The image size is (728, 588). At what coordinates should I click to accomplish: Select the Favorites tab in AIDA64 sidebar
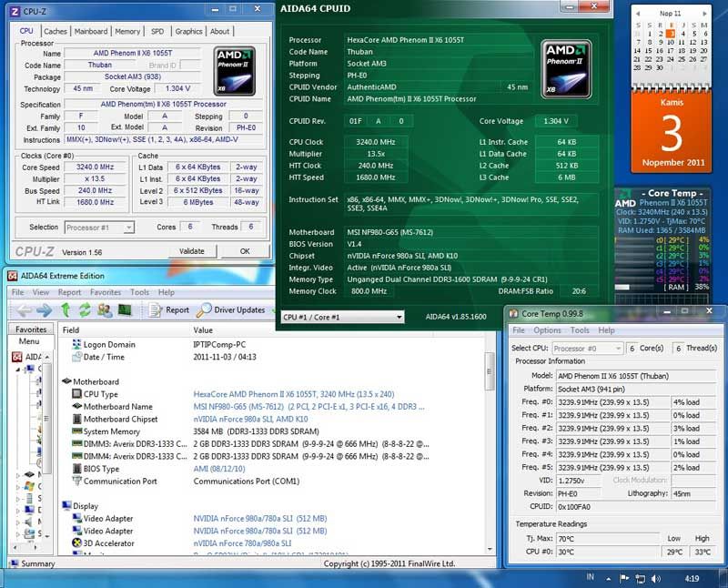tap(31, 329)
